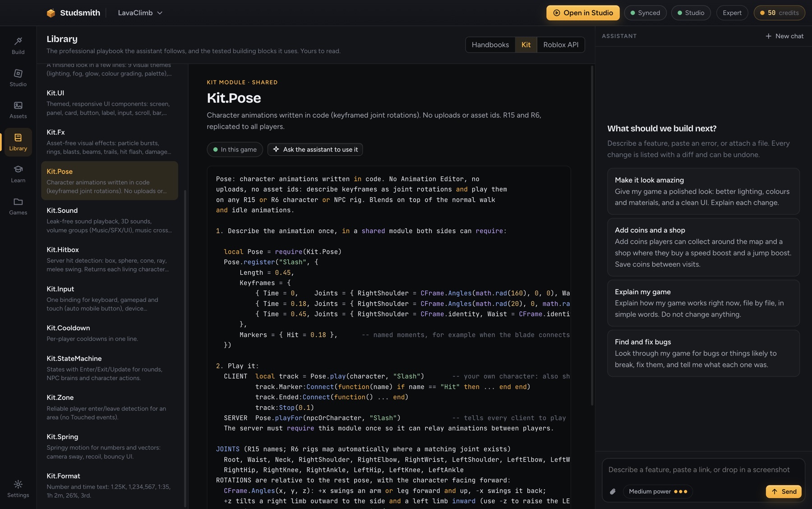Toggle the In this game indicator
Image resolution: width=812 pixels, height=509 pixels.
pyautogui.click(x=235, y=149)
